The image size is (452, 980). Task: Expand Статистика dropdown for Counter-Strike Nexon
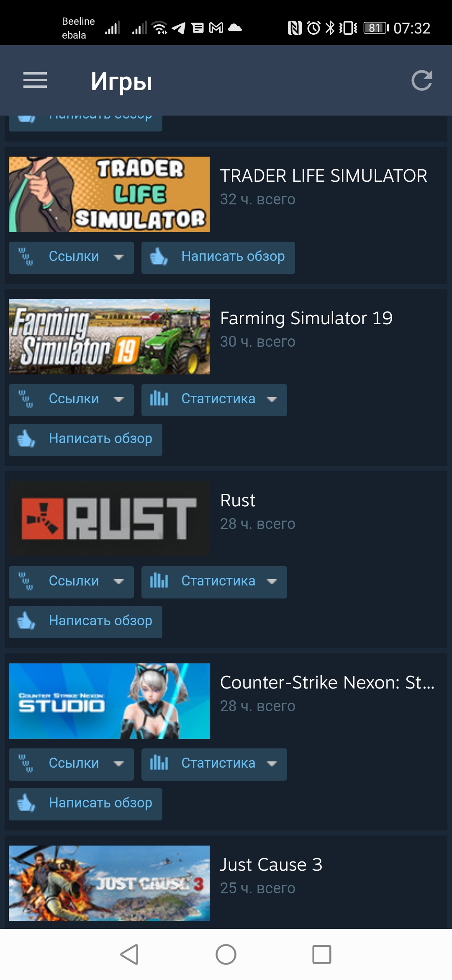214,764
